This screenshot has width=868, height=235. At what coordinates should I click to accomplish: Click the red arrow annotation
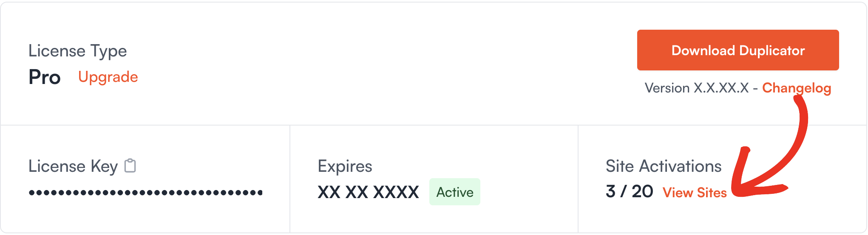pyautogui.click(x=769, y=146)
